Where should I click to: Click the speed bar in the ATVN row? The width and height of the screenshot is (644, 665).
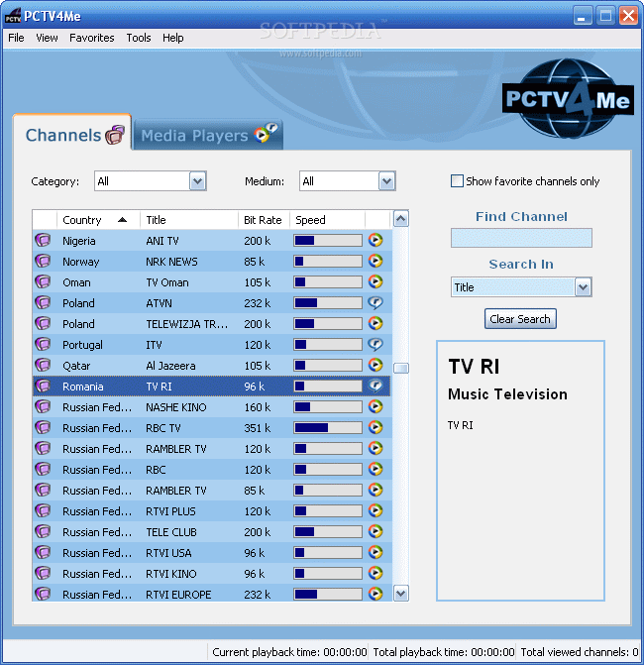328,303
